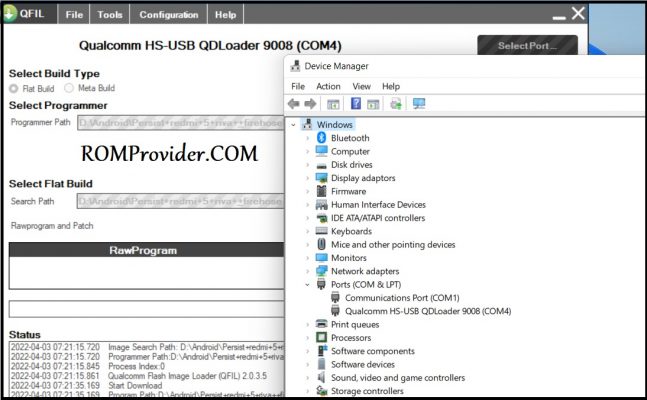Screen dimensions: 647x400
Task: Select Communications Port (COM1) device
Action: (x=402, y=298)
